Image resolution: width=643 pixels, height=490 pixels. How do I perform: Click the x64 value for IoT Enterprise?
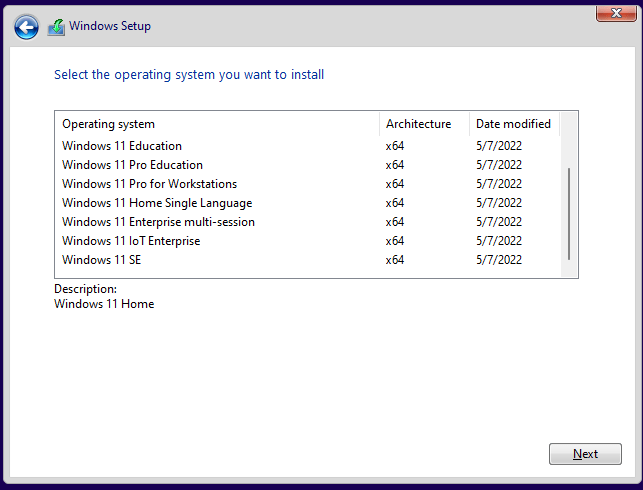tap(395, 241)
